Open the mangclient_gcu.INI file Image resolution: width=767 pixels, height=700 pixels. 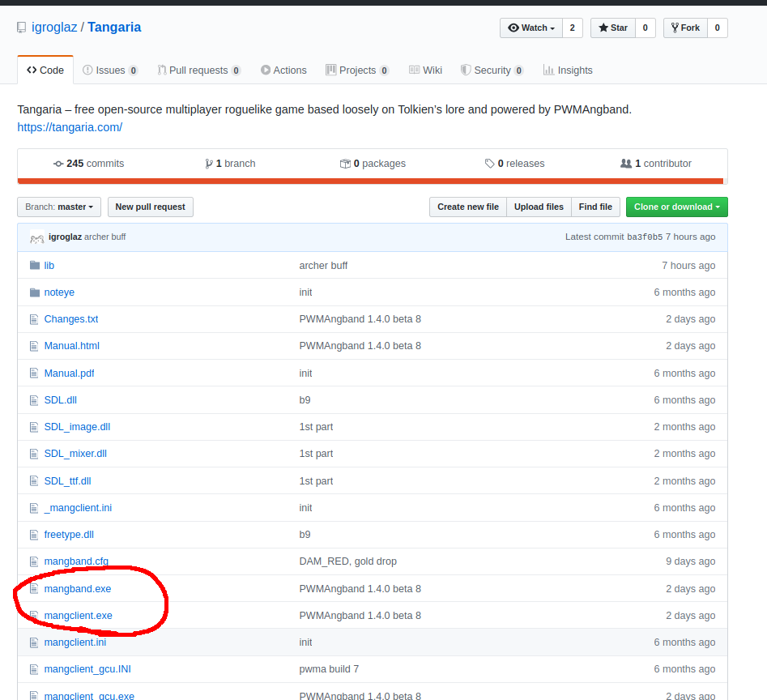tap(87, 669)
